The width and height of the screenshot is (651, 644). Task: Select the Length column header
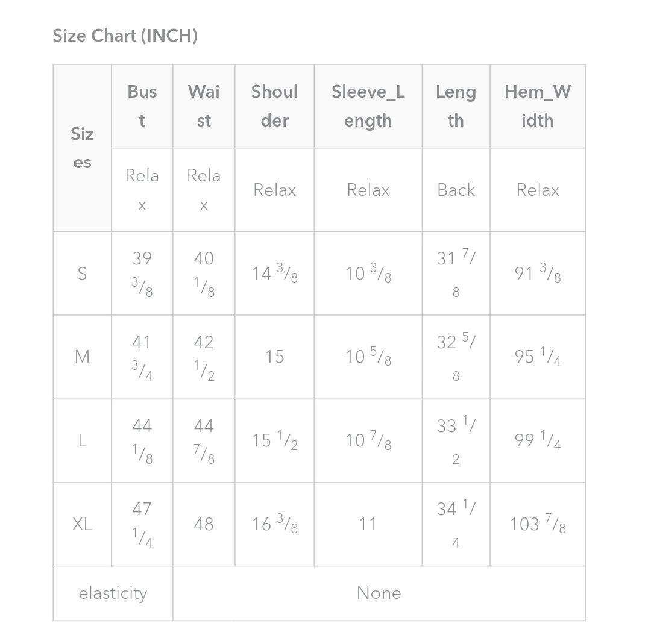click(x=456, y=106)
